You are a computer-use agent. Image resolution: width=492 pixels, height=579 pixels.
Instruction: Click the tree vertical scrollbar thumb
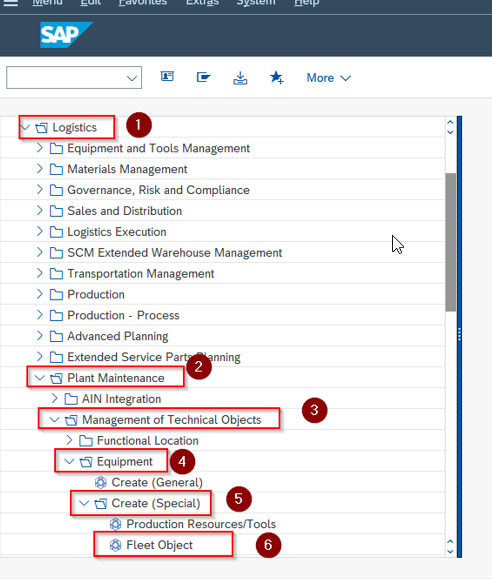click(451, 242)
